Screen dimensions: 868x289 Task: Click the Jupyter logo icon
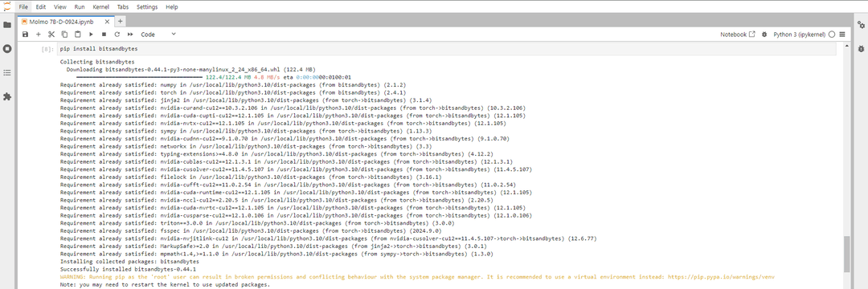6,6
